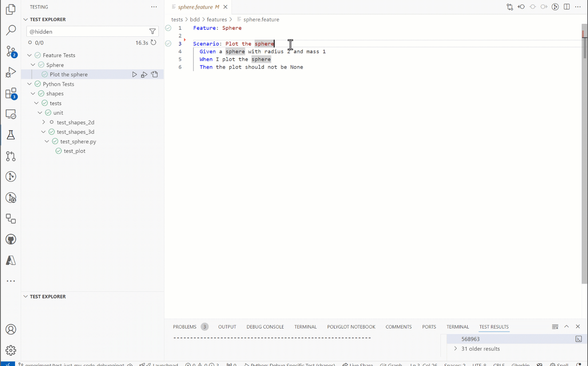Open the GitHub view icon
Viewport: 588px width, 366px height.
[11, 239]
